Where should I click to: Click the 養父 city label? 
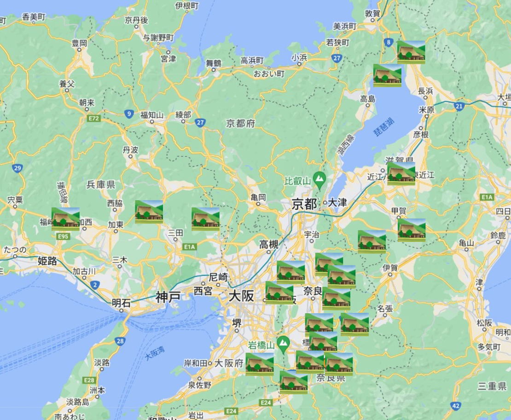(x=67, y=84)
